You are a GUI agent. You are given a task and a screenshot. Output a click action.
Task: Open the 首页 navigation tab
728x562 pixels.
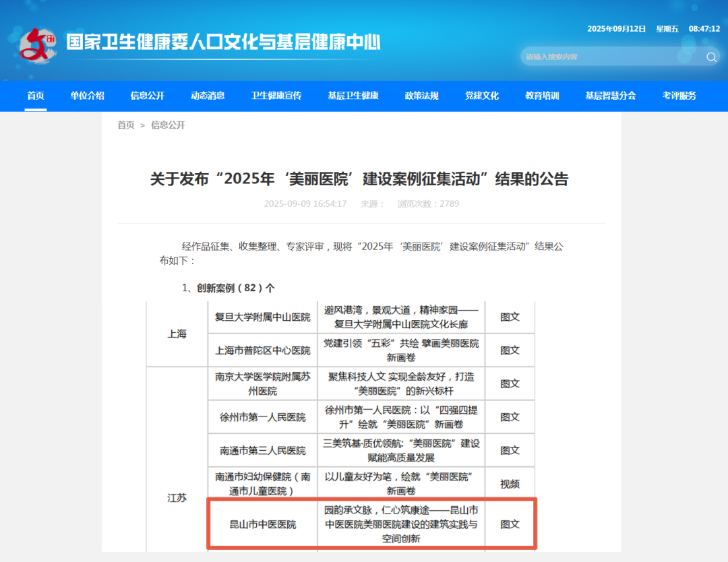(x=36, y=96)
